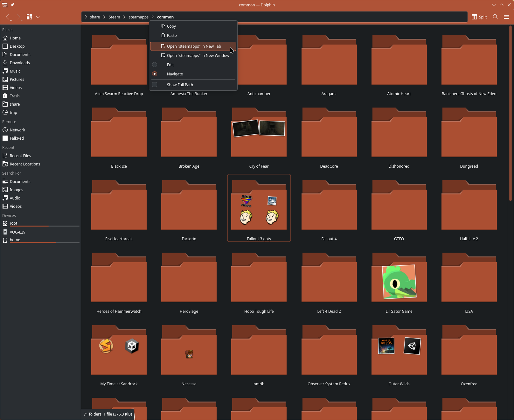Click the pin icon in title bar

pos(12,5)
